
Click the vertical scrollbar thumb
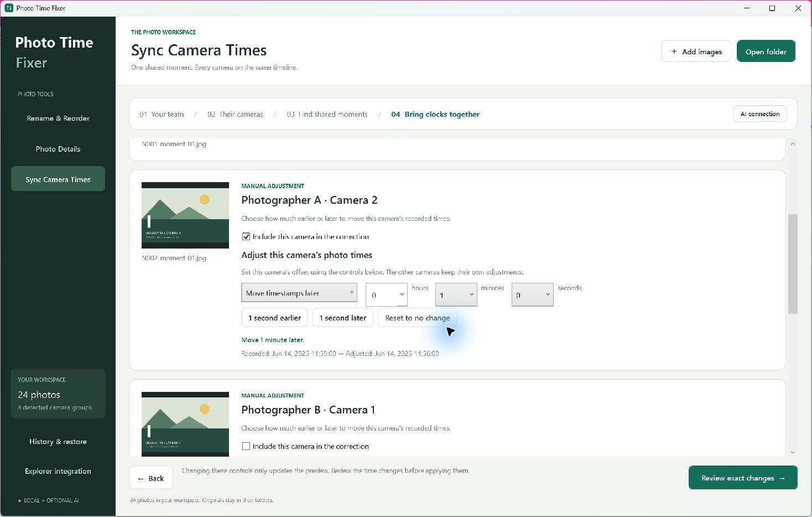pos(793,264)
